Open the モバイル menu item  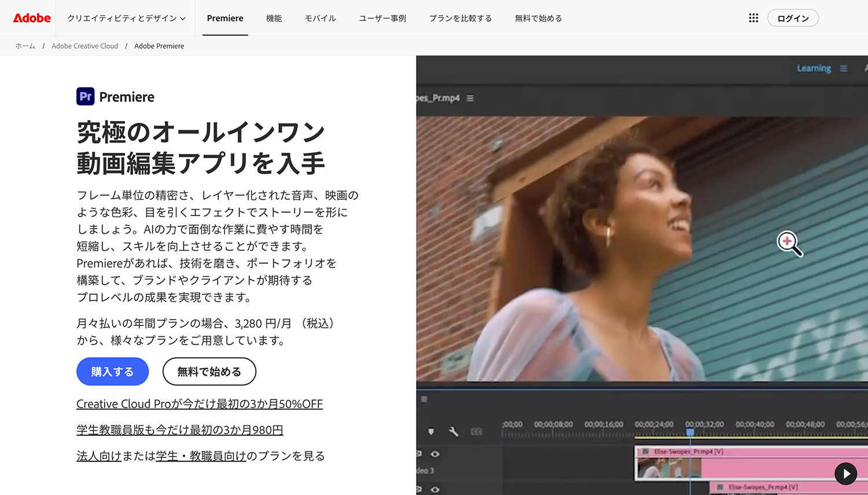coord(321,18)
